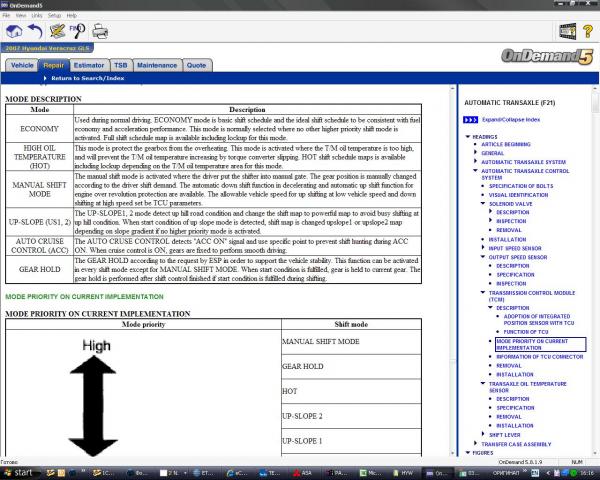The image size is (600, 480).
Task: Open INFORMATION OF TCU CONNECTOR entry
Action: (540, 357)
